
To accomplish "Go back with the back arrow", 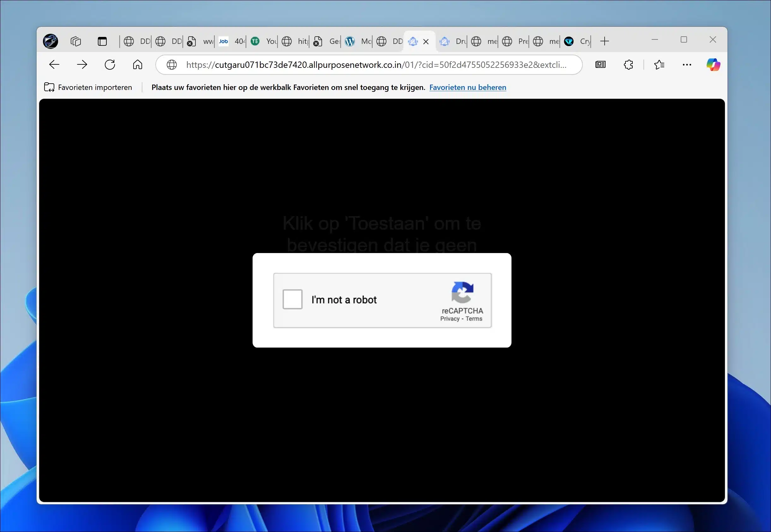I will (54, 65).
